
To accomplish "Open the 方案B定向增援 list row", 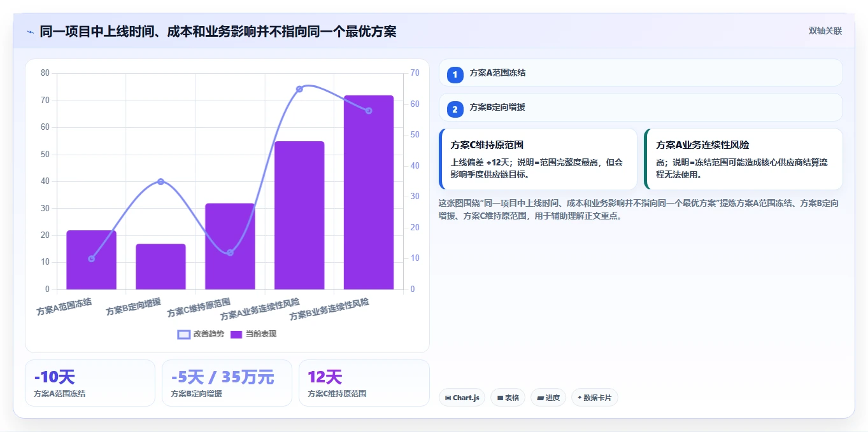I will 641,107.
